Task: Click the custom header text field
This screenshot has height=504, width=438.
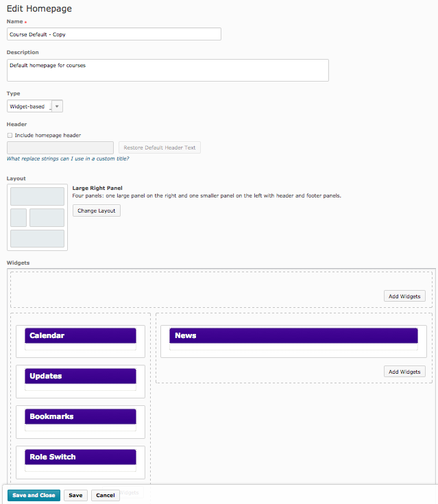Action: 60,148
